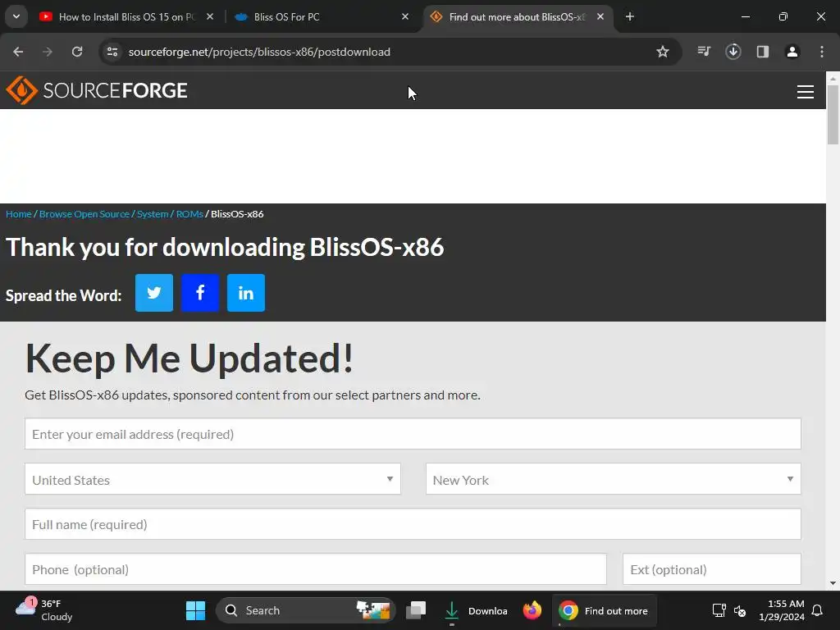Switch to Bliss OS For PC tab
The width and height of the screenshot is (840, 630).
pyautogui.click(x=322, y=17)
